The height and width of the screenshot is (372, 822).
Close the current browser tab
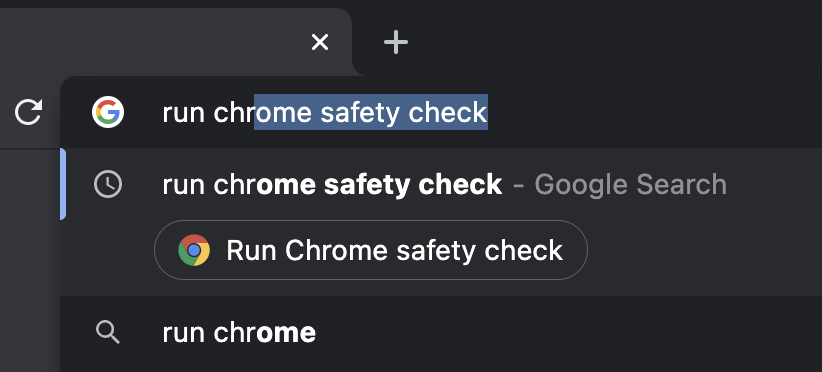(x=320, y=42)
